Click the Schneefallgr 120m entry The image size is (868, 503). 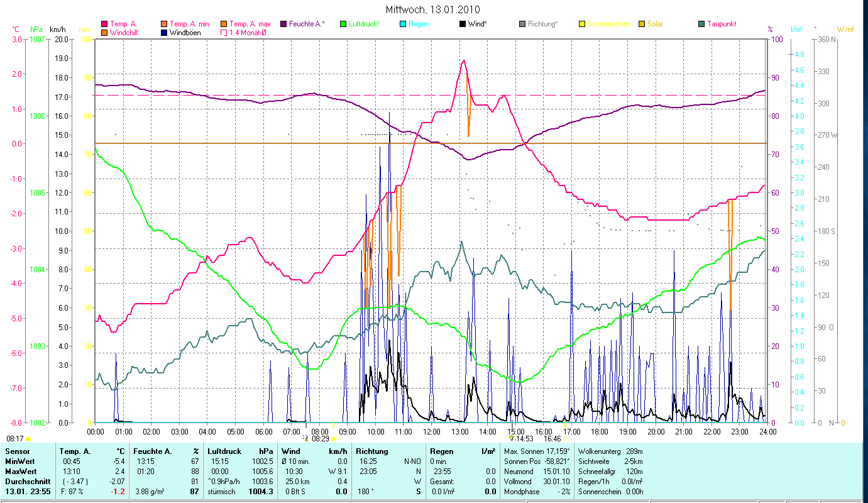coord(610,472)
